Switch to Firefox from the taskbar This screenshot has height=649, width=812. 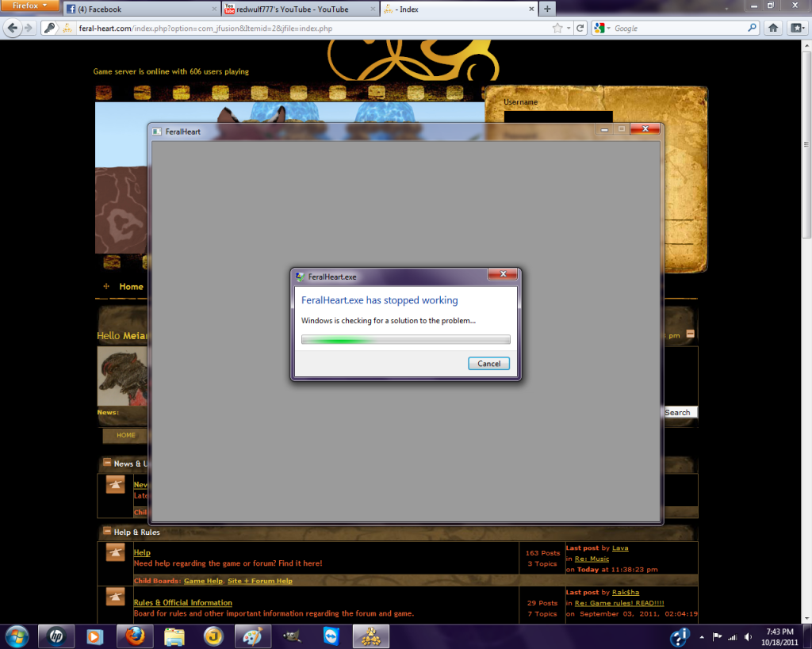pyautogui.click(x=134, y=636)
